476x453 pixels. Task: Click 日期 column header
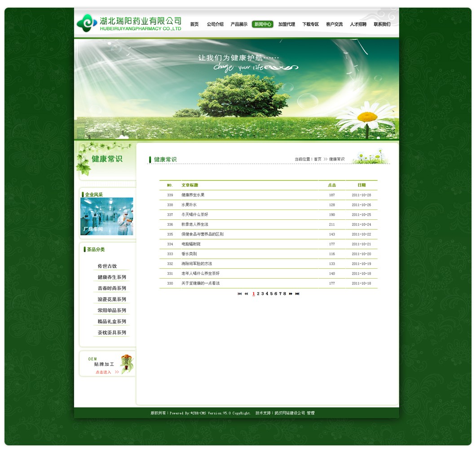[361, 185]
